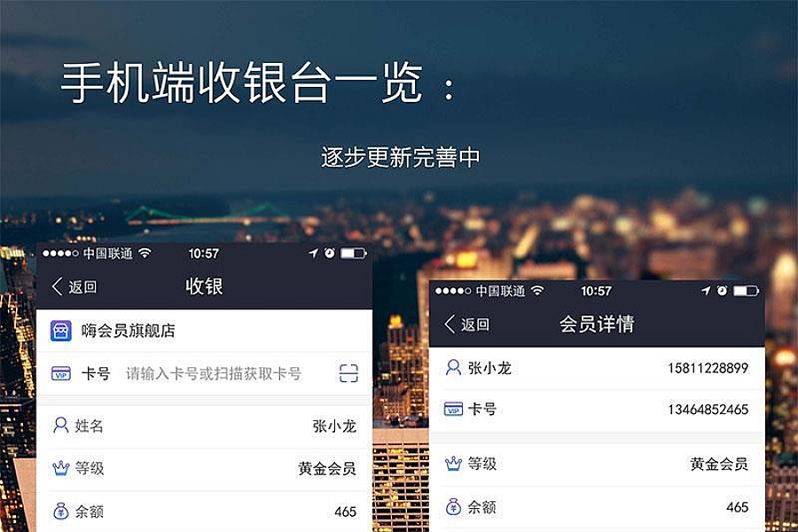The image size is (798, 532).
Task: Tap card number 13464852465 row
Action: pyautogui.click(x=597, y=410)
